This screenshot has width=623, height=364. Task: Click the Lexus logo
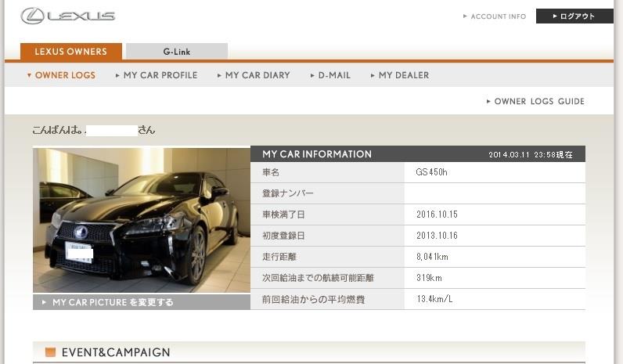click(x=67, y=16)
